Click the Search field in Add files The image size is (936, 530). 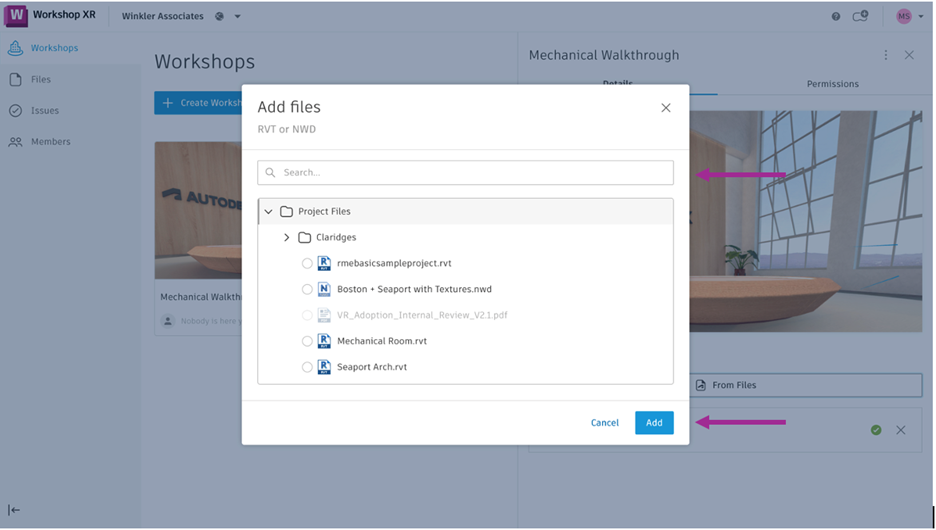[465, 172]
